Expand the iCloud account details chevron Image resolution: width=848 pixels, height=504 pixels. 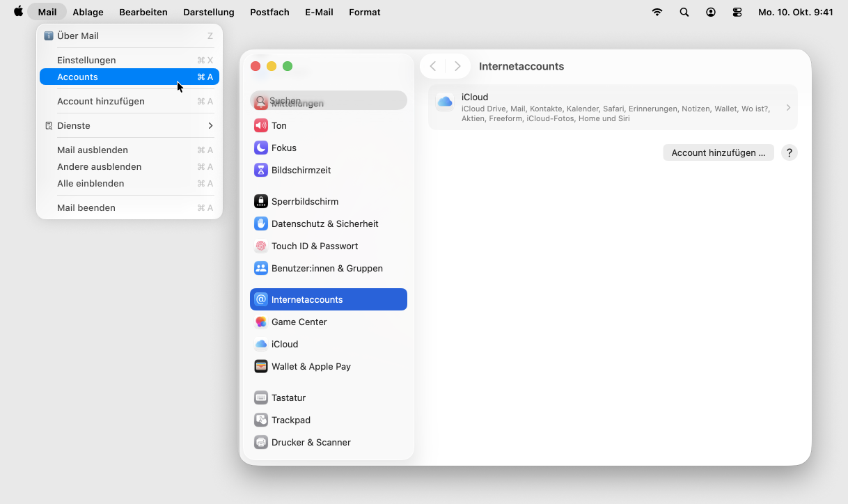pyautogui.click(x=788, y=108)
